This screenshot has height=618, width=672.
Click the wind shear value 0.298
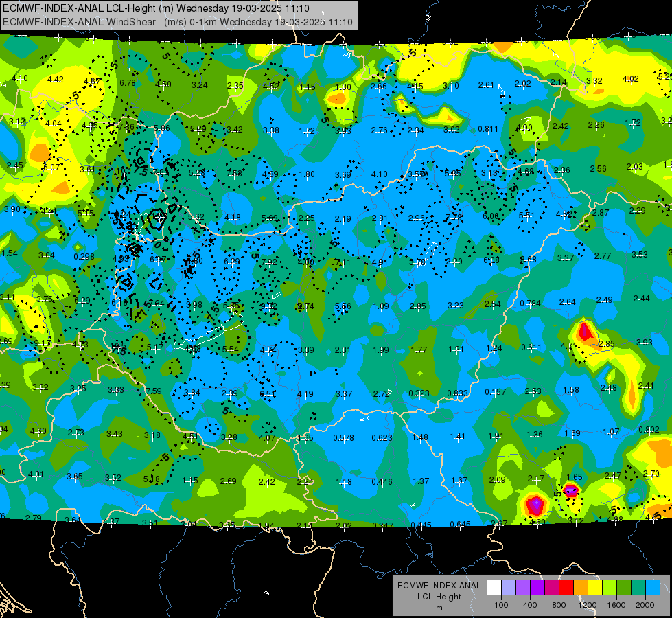pyautogui.click(x=84, y=257)
